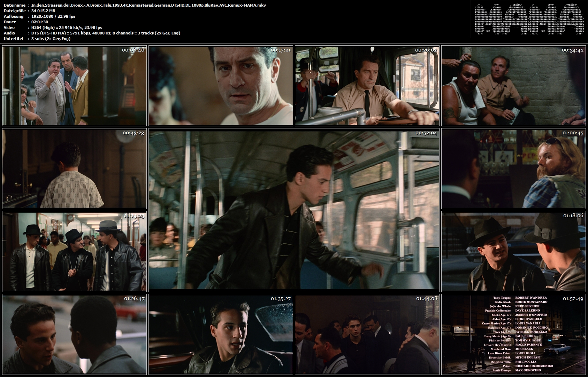This screenshot has height=377, width=588.
Task: Click the 'Dateiname' label
Action: [x=14, y=5]
